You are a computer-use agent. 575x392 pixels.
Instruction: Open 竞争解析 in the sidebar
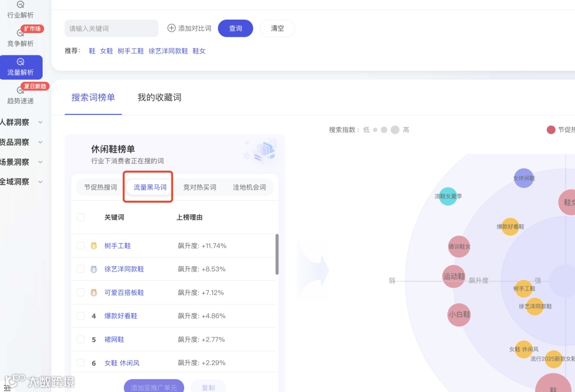tap(20, 38)
